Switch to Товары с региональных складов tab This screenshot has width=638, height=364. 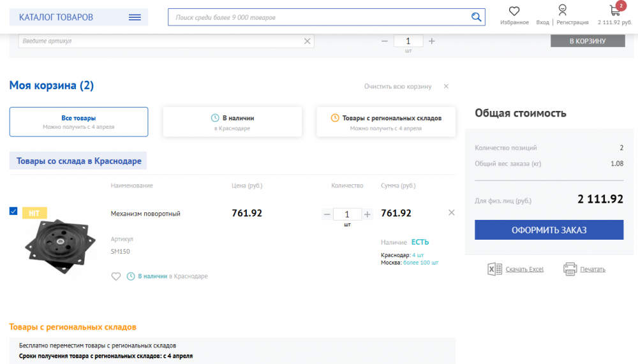coord(386,122)
